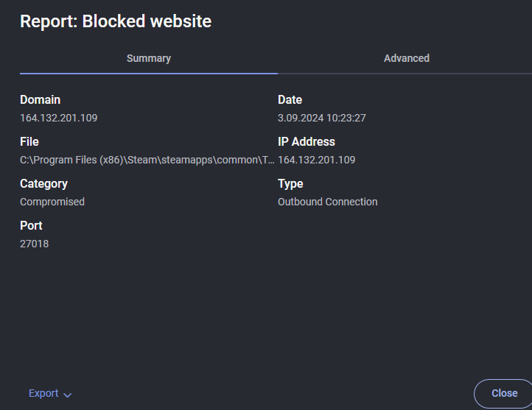Click the Domain field label
This screenshot has width=532, height=410.
40,99
